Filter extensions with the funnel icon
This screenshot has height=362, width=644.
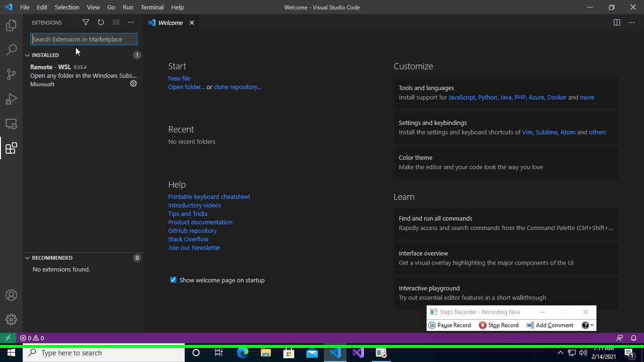point(86,22)
